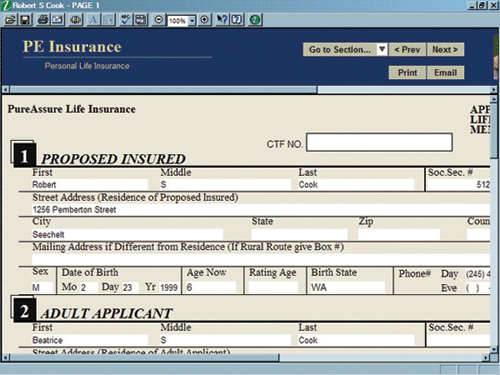Click the Proposed Insured First name field with Robert
500x375 pixels.
[90, 184]
